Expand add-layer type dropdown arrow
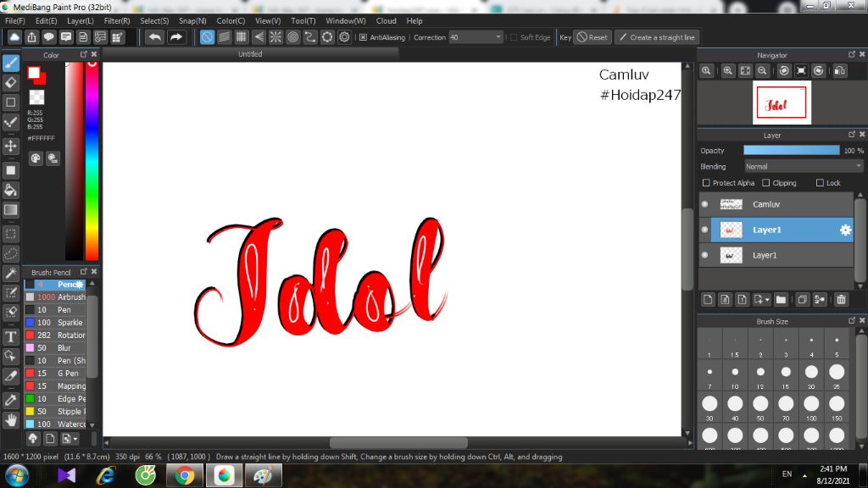Screen dimensions: 868x488 [x=766, y=300]
